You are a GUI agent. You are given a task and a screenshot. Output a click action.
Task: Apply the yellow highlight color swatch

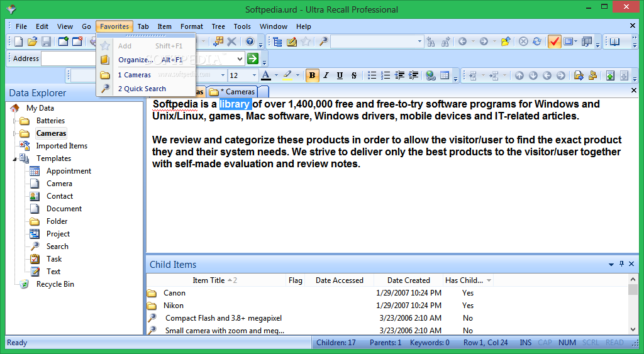(x=287, y=75)
